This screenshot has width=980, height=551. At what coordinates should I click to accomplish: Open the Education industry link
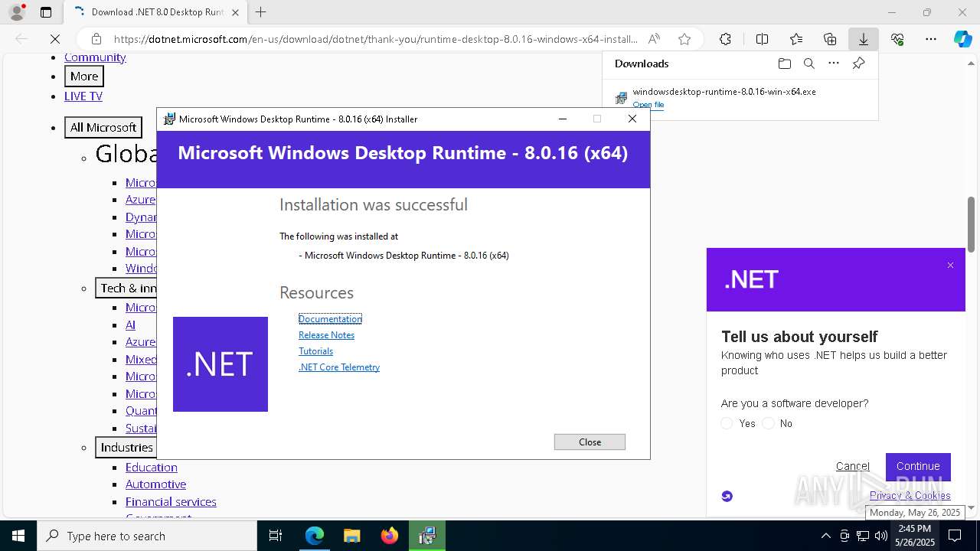(152, 467)
